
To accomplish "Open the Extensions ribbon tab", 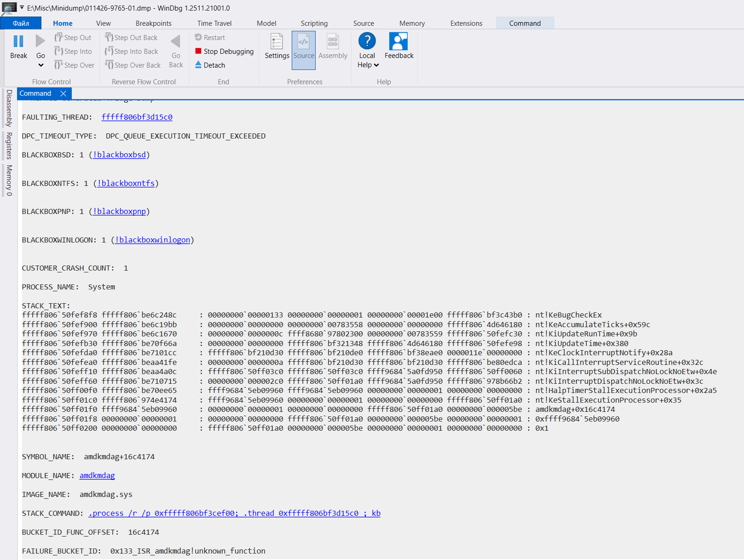I will [x=466, y=23].
